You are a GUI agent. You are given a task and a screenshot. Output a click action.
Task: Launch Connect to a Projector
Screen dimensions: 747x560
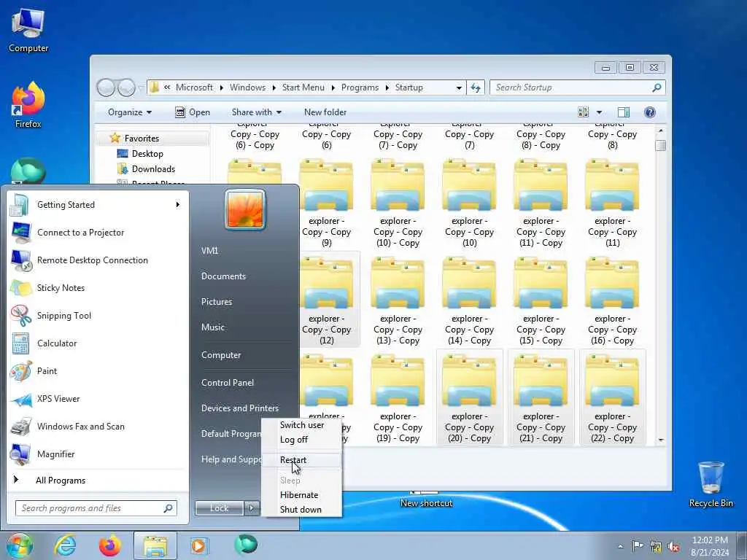[98, 233]
